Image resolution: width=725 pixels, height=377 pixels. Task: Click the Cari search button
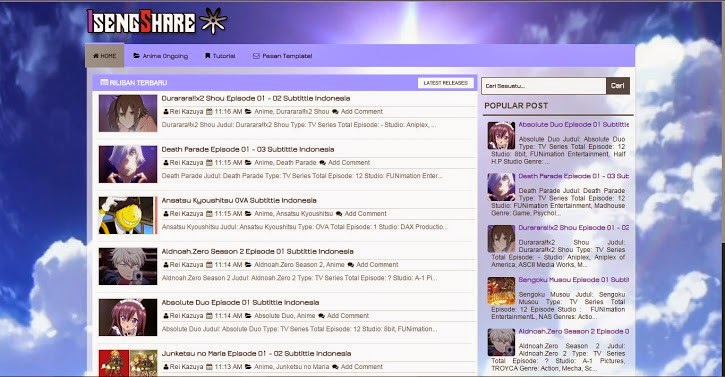[x=618, y=86]
